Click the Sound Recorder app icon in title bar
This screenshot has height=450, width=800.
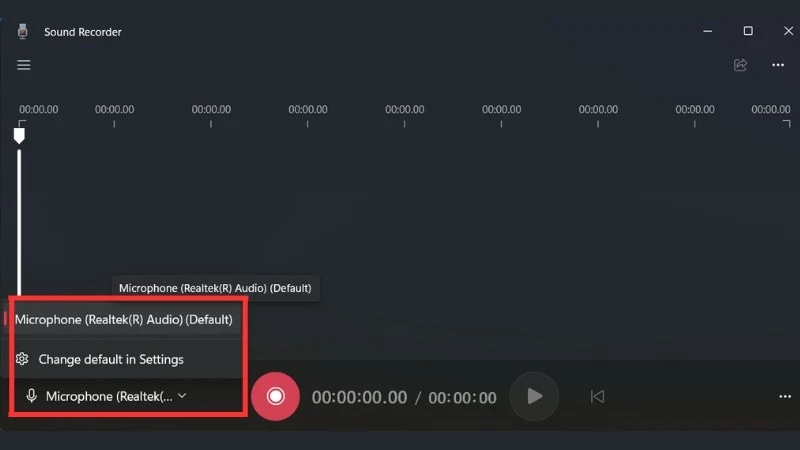point(23,31)
